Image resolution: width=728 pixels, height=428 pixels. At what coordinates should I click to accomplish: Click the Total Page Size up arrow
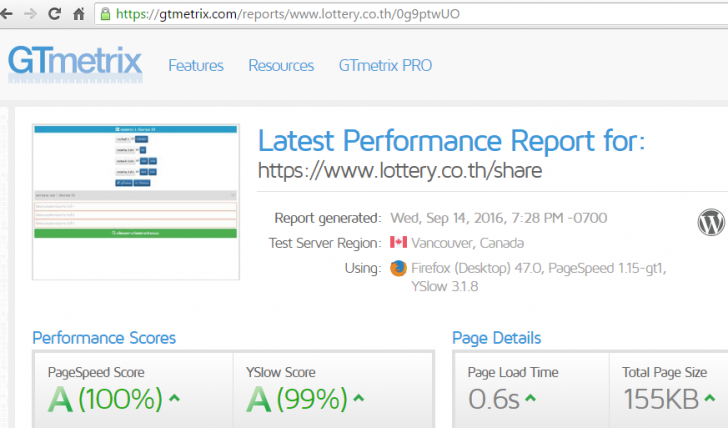point(709,398)
